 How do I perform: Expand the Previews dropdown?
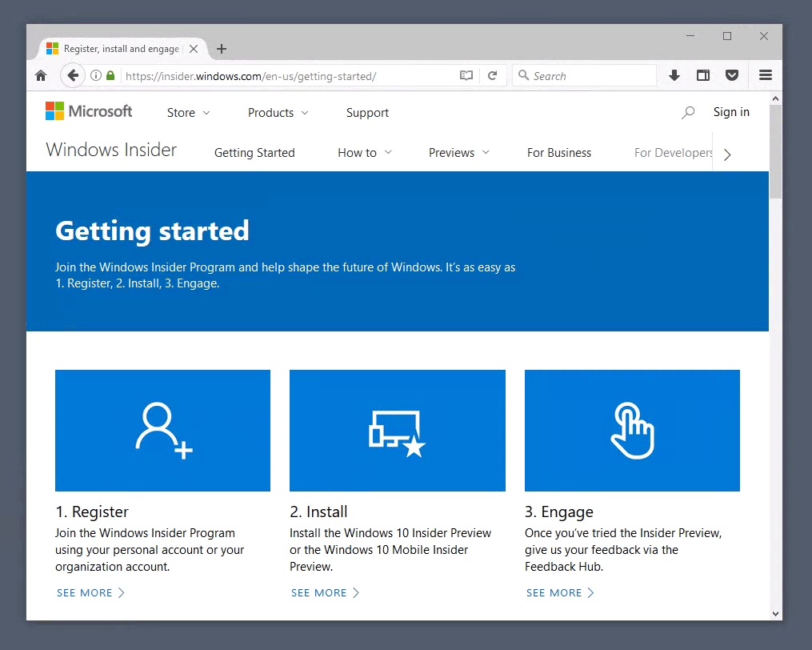click(x=458, y=153)
